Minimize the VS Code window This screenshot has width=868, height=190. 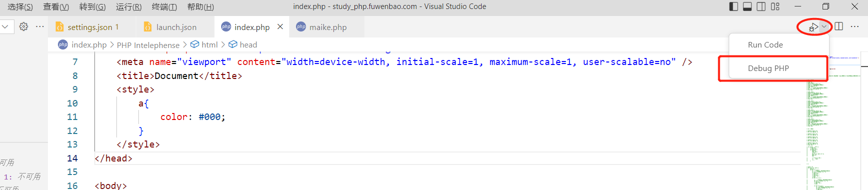pyautogui.click(x=798, y=6)
